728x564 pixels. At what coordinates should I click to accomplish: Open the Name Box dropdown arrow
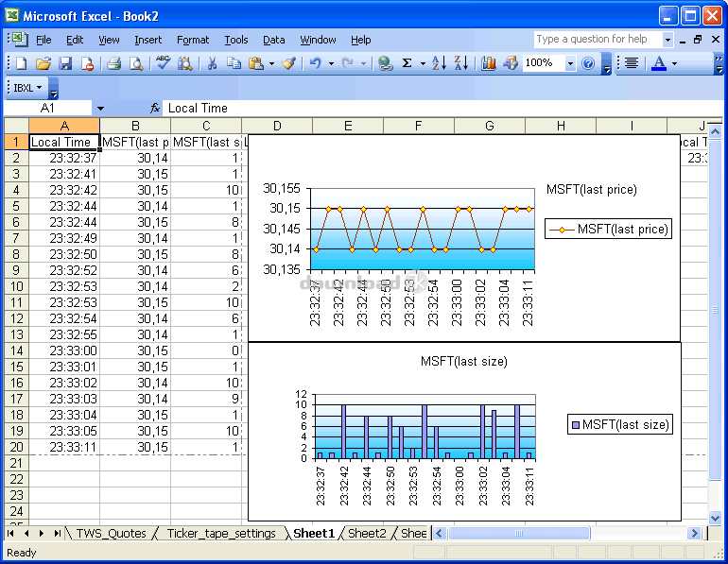tap(100, 109)
